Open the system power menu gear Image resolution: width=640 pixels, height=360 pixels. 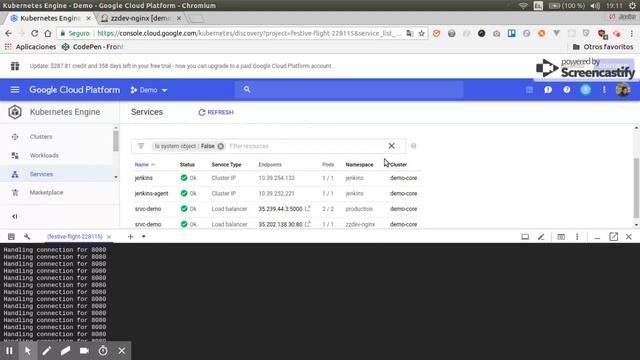[x=633, y=6]
